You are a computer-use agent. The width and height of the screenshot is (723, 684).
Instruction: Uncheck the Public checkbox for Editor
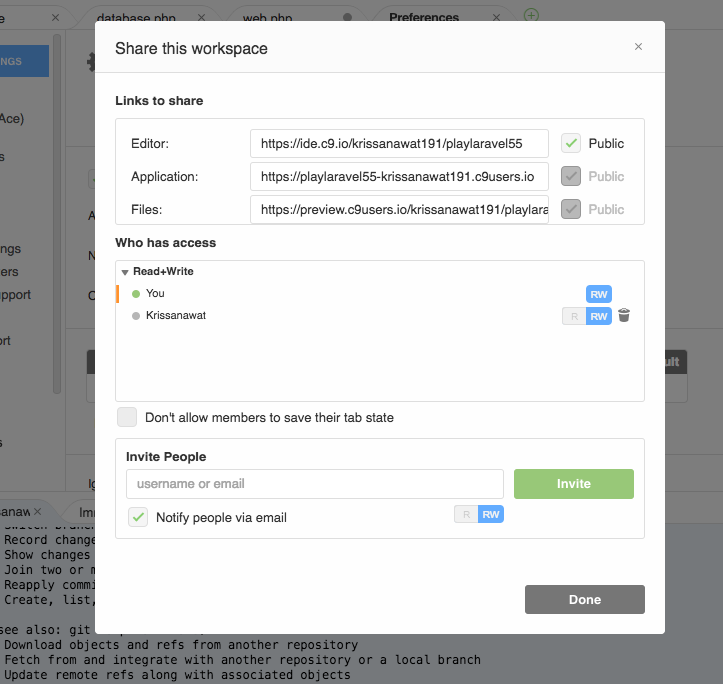pyautogui.click(x=571, y=143)
